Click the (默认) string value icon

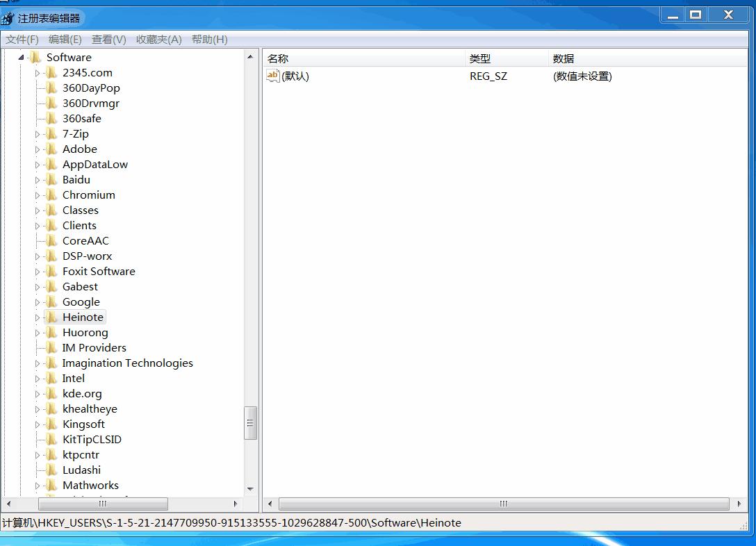point(273,76)
